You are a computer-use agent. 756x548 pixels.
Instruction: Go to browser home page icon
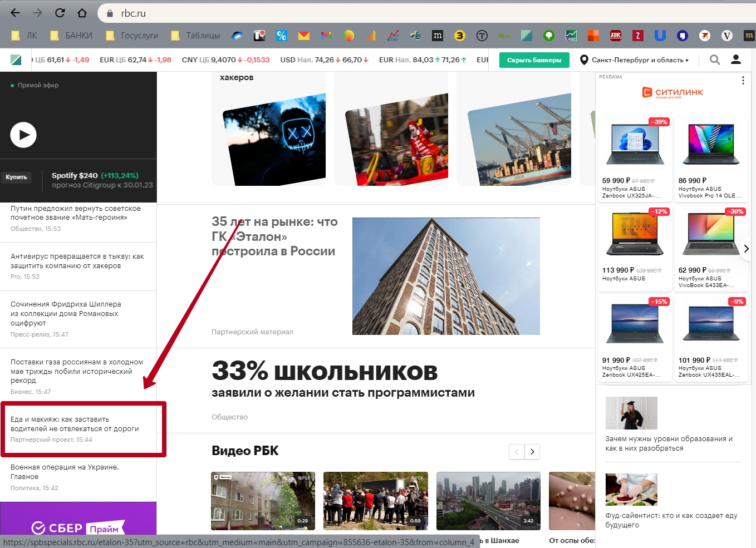(x=82, y=13)
